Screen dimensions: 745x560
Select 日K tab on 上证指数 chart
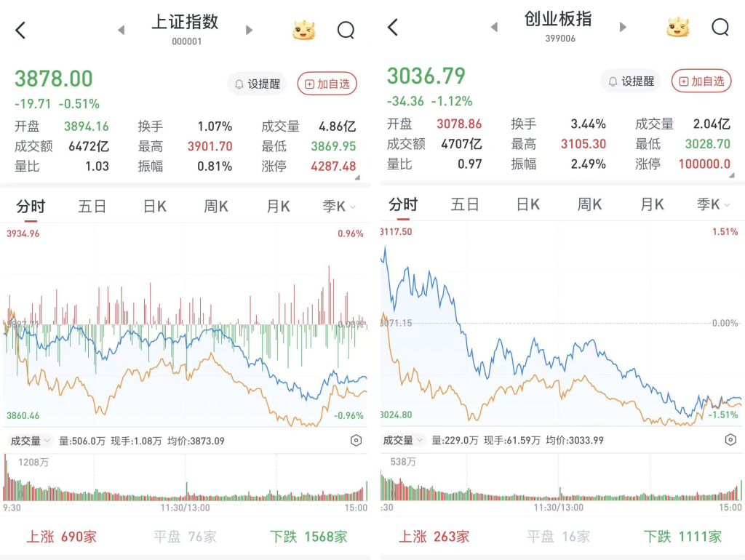point(154,207)
